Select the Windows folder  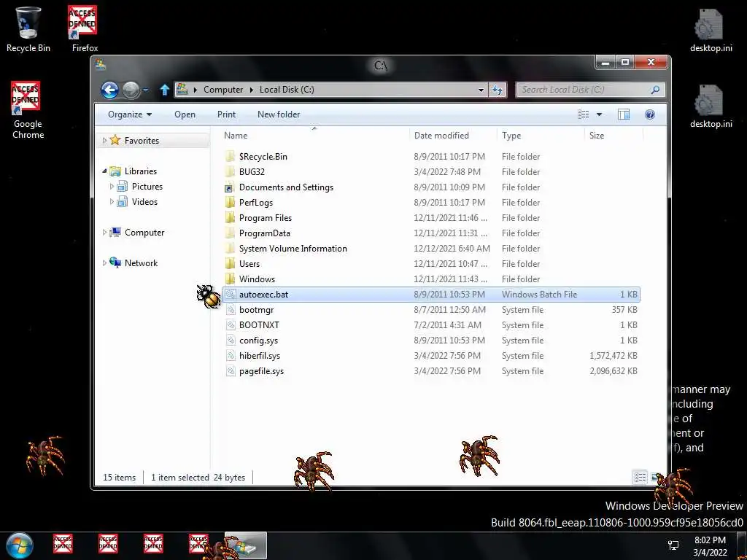point(257,279)
